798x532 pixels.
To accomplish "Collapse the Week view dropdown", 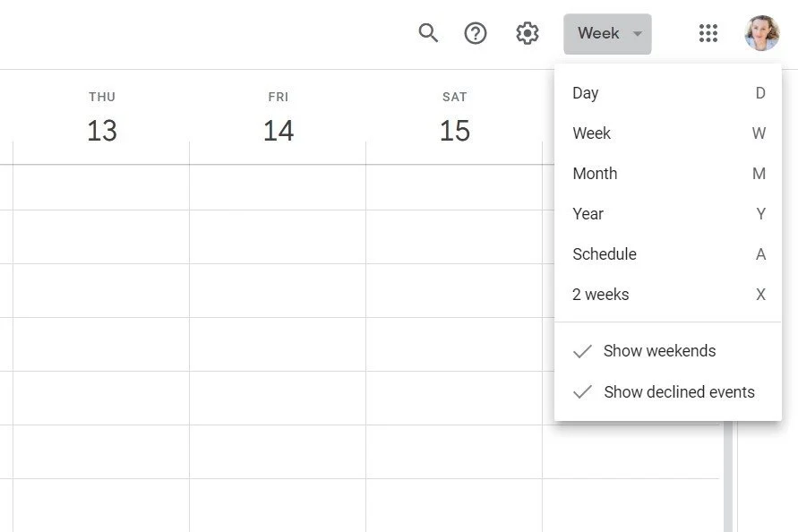I will (x=597, y=33).
